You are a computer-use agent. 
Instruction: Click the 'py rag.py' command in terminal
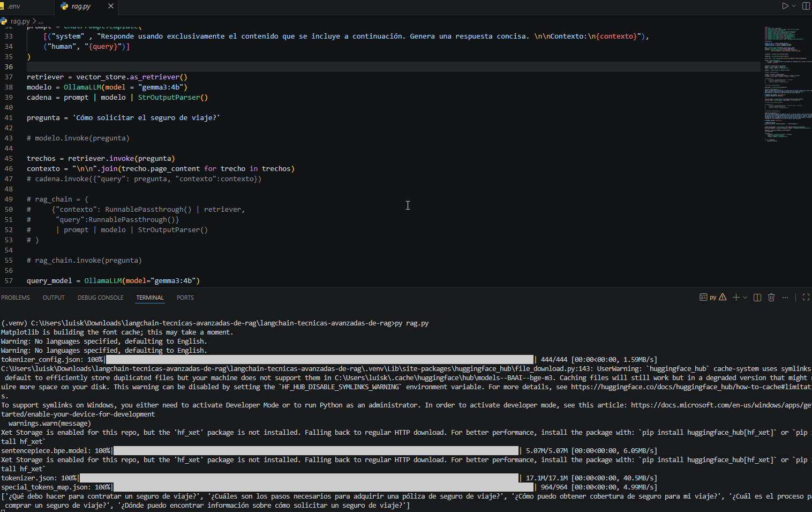[x=412, y=323]
